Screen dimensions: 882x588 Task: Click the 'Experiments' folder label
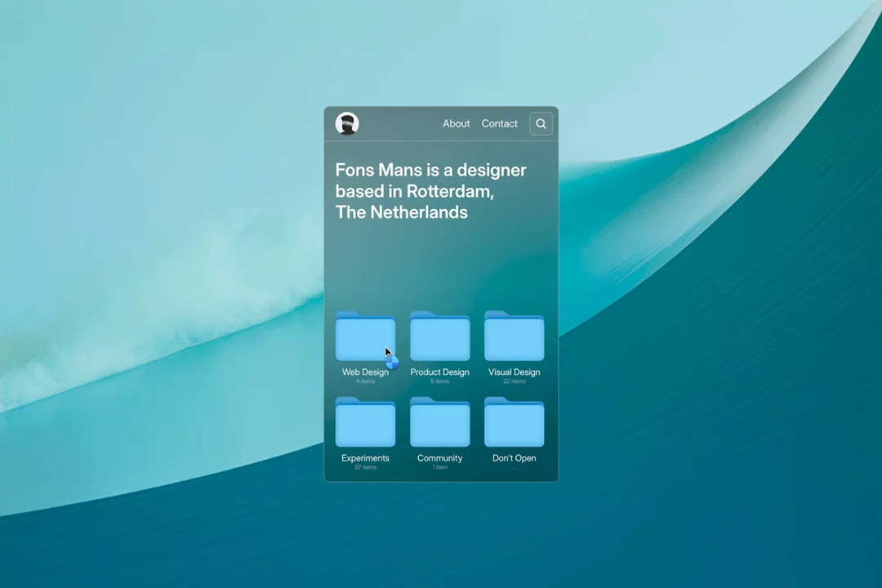[365, 458]
